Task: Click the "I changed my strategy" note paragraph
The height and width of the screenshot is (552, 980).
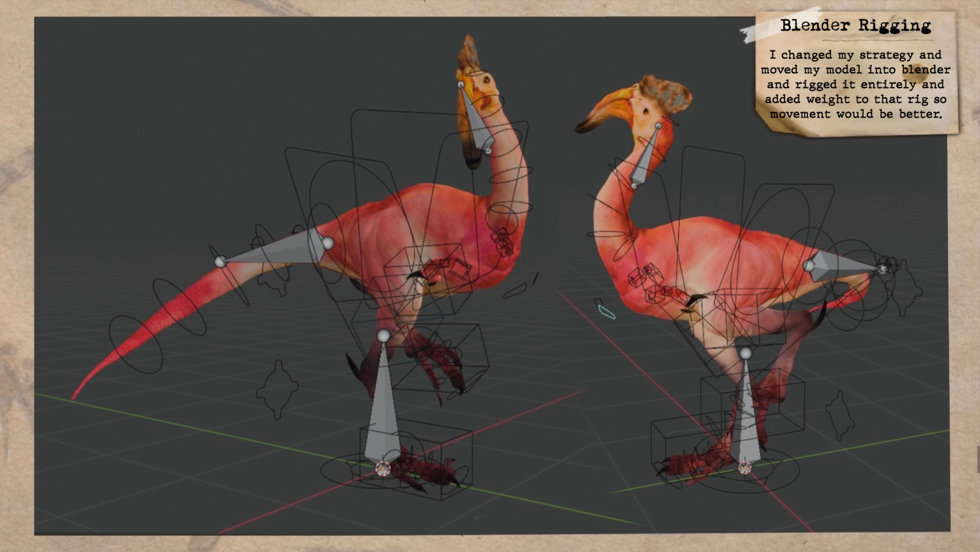Action: click(x=856, y=84)
